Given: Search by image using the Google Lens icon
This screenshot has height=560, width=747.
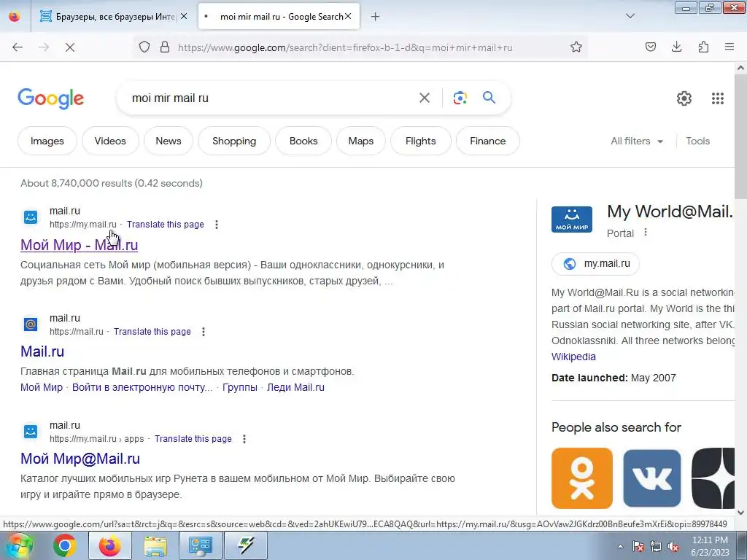Looking at the screenshot, I should coord(460,98).
